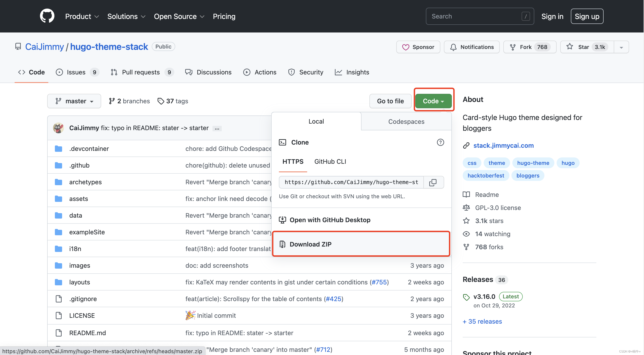Fork the repository
Screen dimensions: 644x355
pyautogui.click(x=530, y=47)
